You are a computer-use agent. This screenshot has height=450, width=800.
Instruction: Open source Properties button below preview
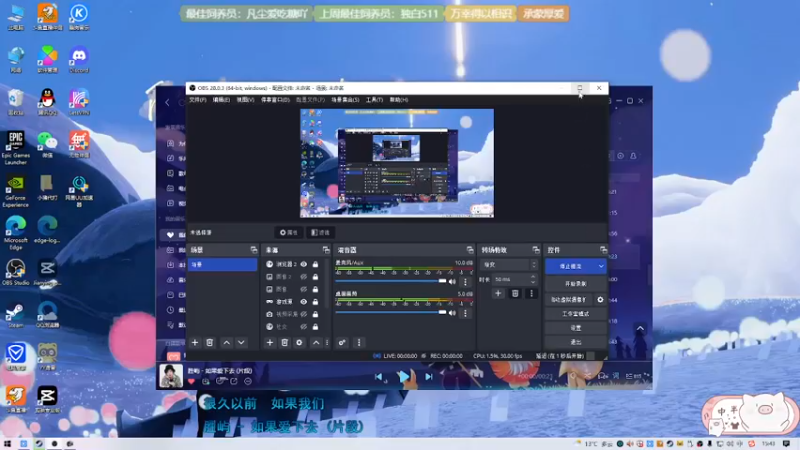[x=288, y=233]
